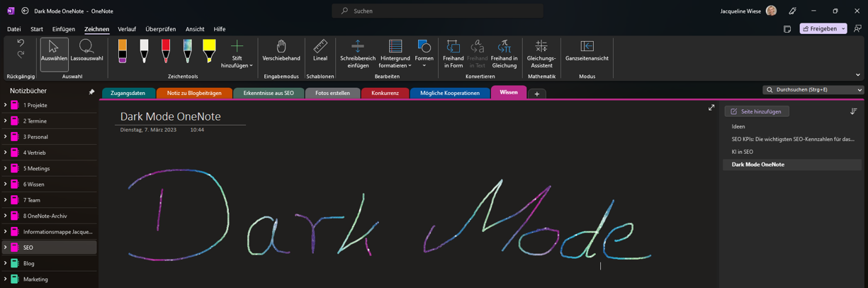This screenshot has width=868, height=288.
Task: Click the back arrow in title bar
Action: coord(25,11)
